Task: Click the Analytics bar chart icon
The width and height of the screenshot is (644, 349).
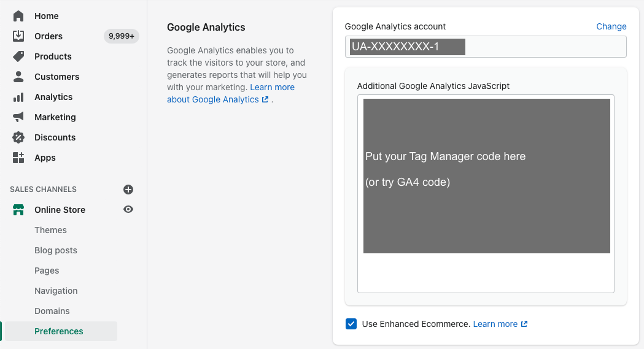Action: [x=18, y=97]
